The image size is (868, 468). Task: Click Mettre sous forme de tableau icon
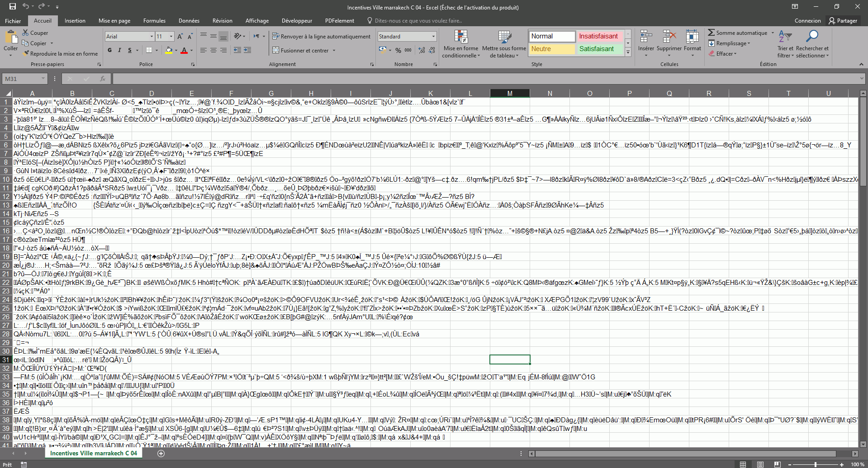[x=504, y=38]
